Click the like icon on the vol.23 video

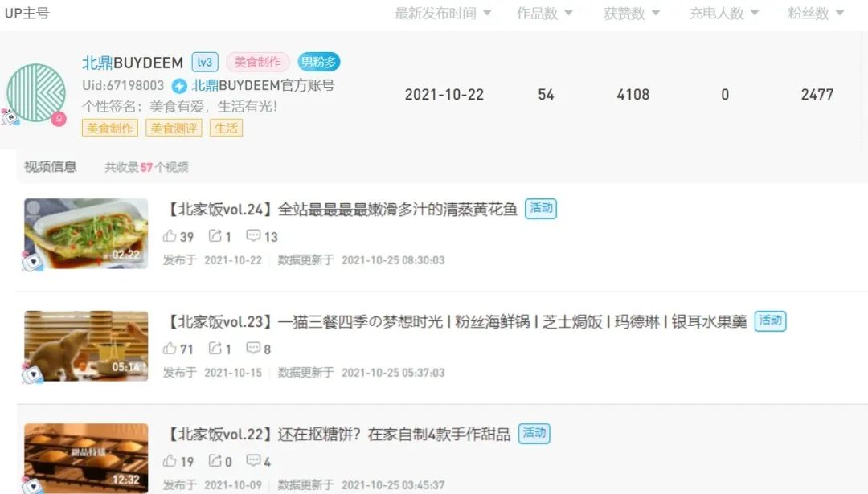tap(170, 348)
